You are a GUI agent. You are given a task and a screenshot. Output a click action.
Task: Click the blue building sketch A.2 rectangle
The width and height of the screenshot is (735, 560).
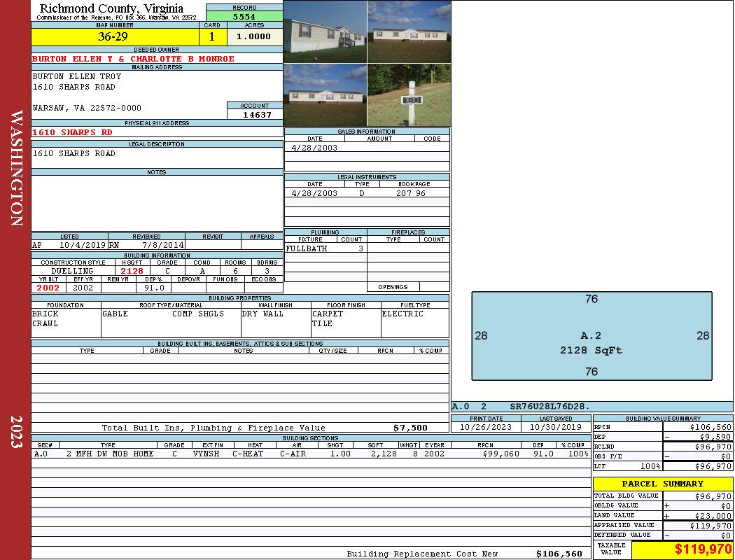point(591,336)
